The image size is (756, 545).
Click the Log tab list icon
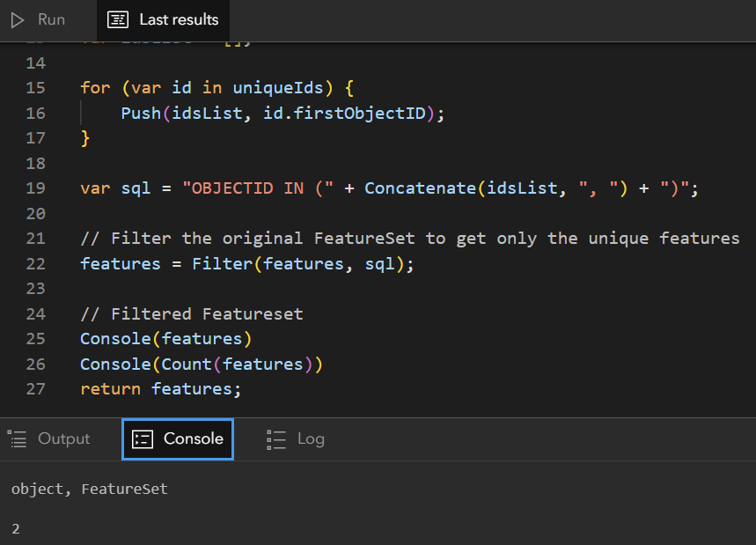coord(276,439)
